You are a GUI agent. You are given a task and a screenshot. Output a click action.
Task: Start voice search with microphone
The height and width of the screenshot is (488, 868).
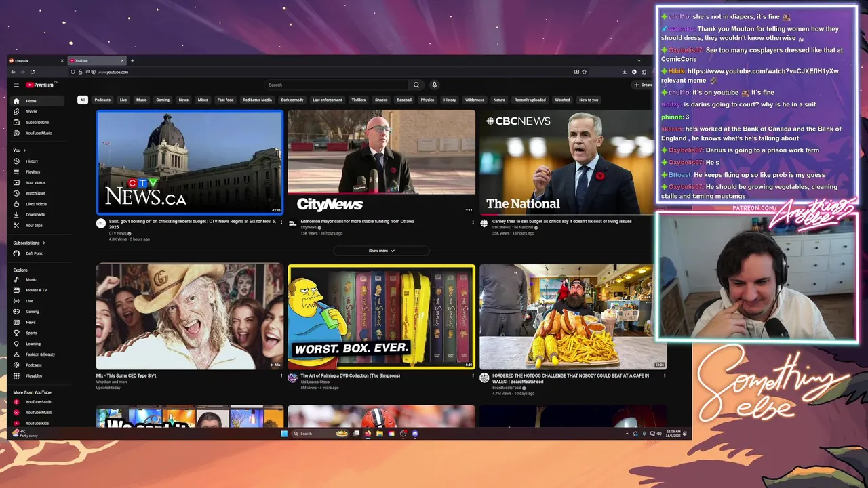point(435,85)
